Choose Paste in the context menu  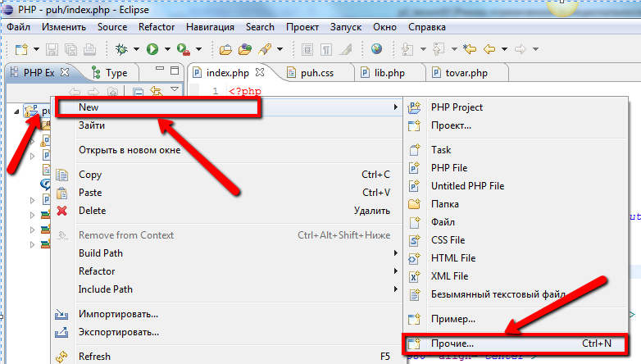pyautogui.click(x=227, y=192)
